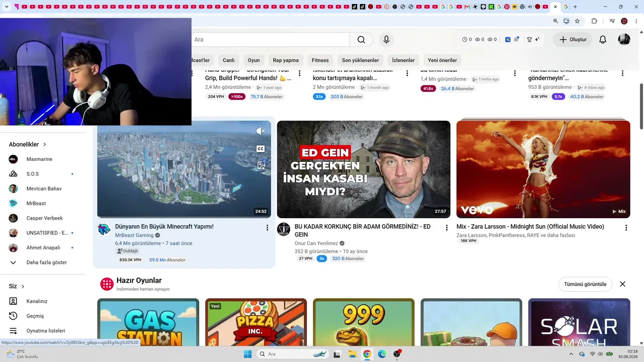644x362 pixels.
Task: Open Windows Start menu
Action: [248, 354]
